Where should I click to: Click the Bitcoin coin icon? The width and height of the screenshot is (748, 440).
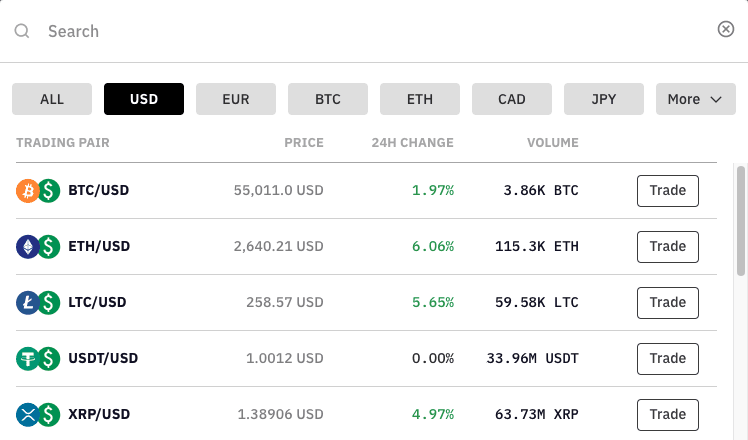click(28, 190)
